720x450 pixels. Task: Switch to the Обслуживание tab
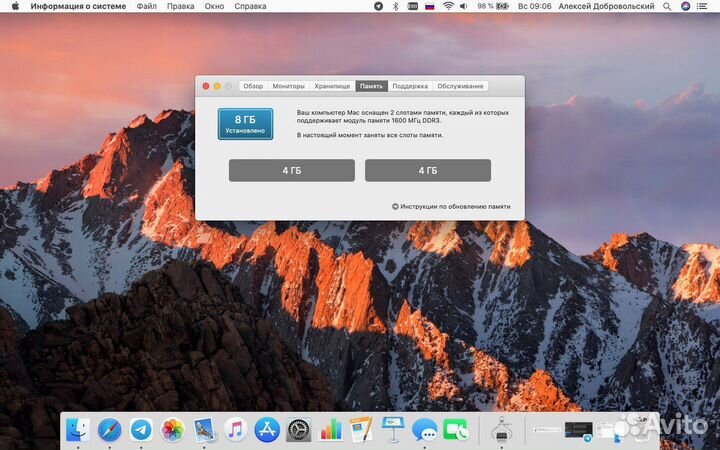(x=460, y=86)
